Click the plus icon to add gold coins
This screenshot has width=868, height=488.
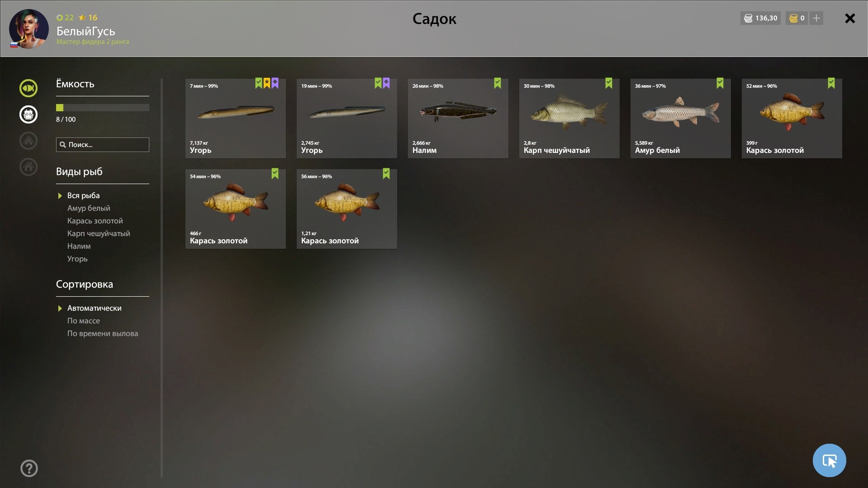click(x=816, y=18)
